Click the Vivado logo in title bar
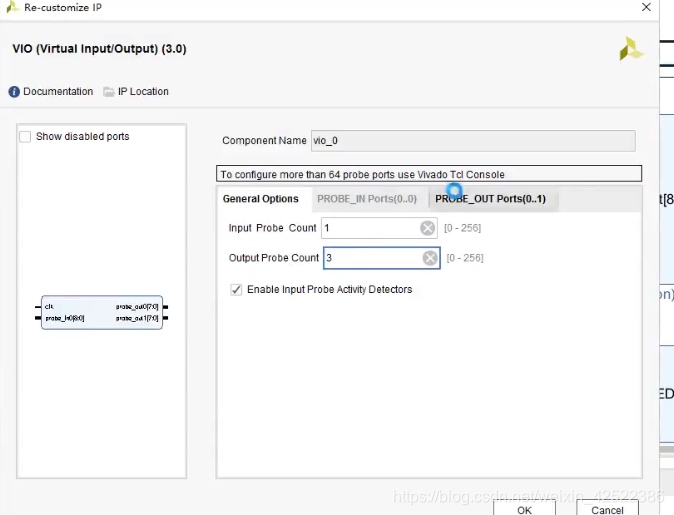The height and width of the screenshot is (515, 674). point(12,7)
